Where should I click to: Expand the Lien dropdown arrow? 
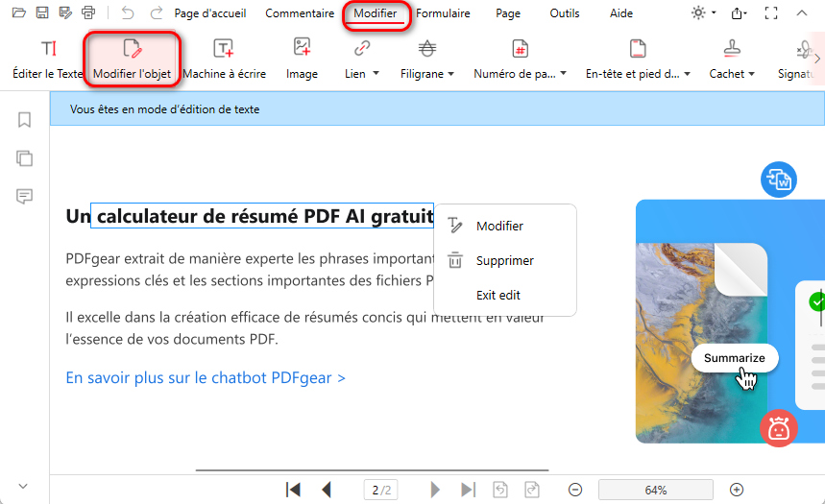pos(376,73)
